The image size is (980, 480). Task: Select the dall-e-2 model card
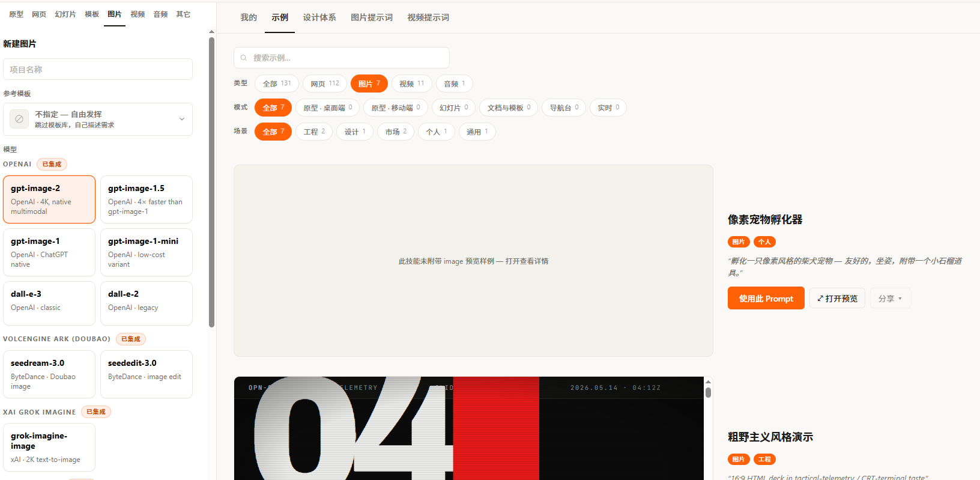tap(147, 303)
